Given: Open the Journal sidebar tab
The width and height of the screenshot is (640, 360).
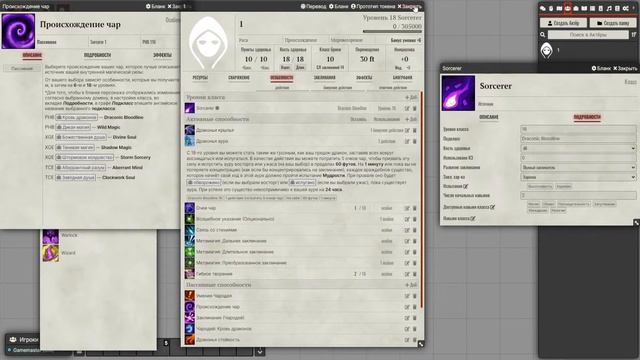Looking at the screenshot, I should pos(584,8).
